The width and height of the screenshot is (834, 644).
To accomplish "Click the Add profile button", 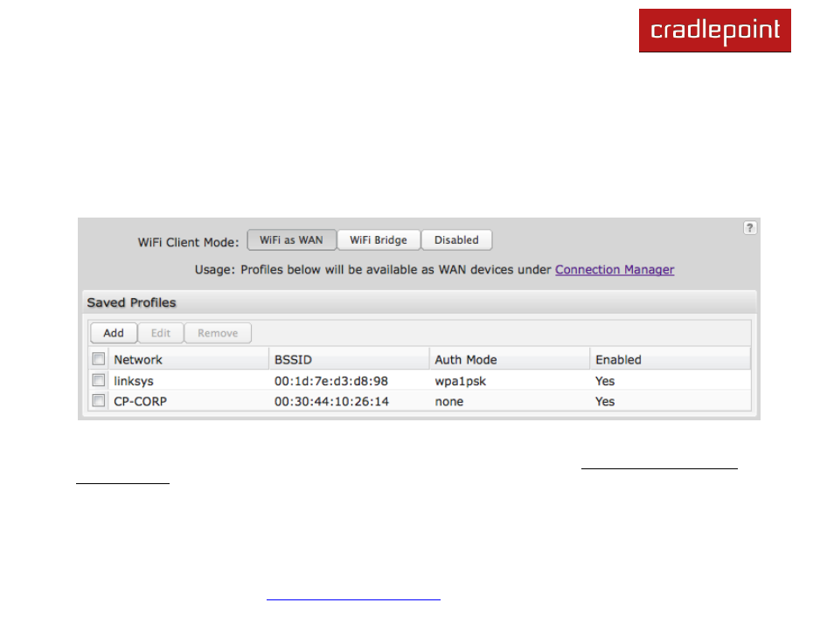I will tap(114, 333).
